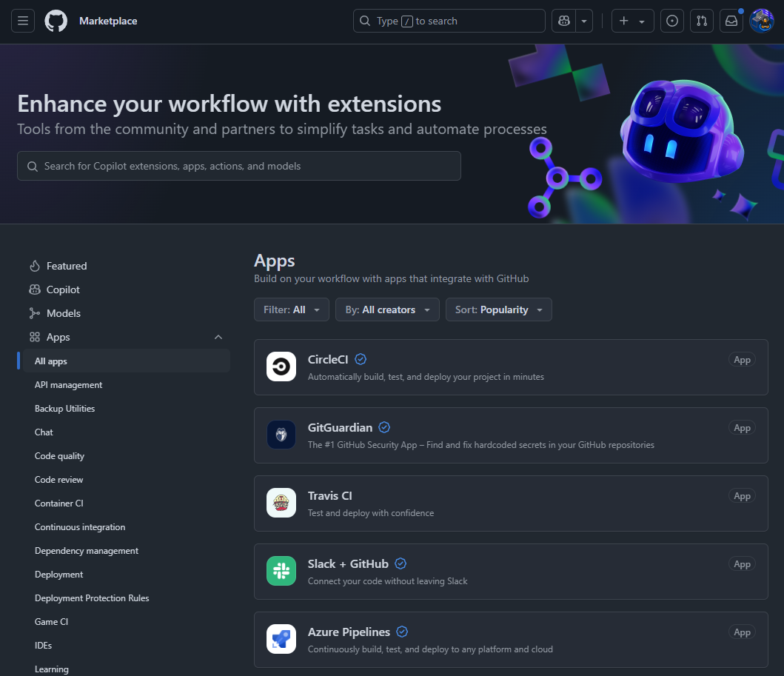Image resolution: width=784 pixels, height=676 pixels.
Task: Select Models in the sidebar
Action: [x=64, y=313]
